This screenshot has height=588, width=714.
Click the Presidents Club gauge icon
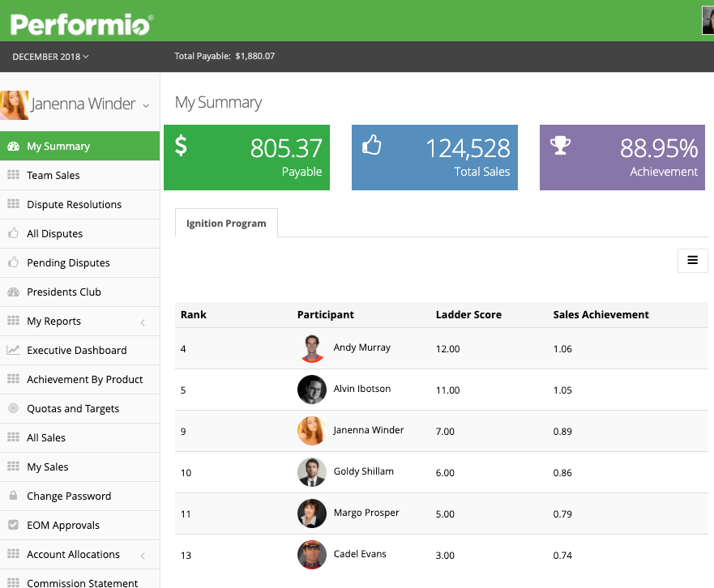(13, 292)
